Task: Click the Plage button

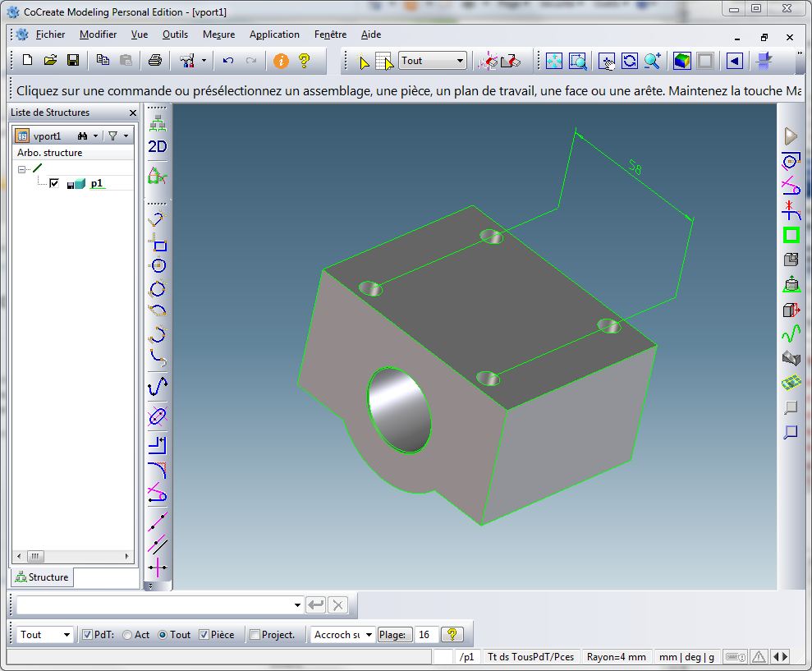Action: click(395, 635)
